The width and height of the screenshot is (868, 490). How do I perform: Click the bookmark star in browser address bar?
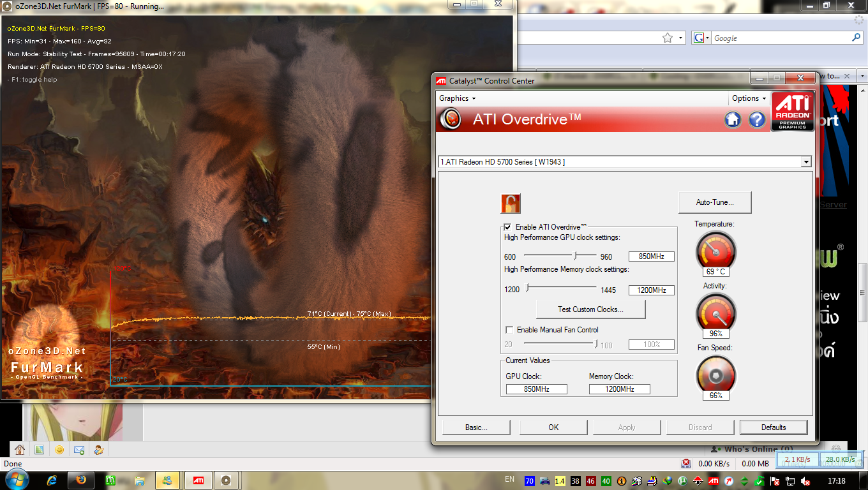668,38
